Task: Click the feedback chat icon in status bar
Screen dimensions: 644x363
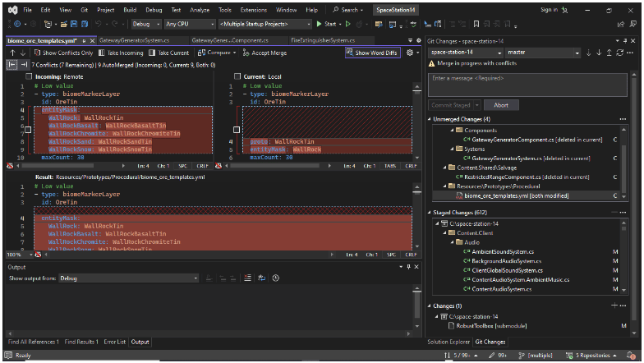Action: (x=8, y=355)
